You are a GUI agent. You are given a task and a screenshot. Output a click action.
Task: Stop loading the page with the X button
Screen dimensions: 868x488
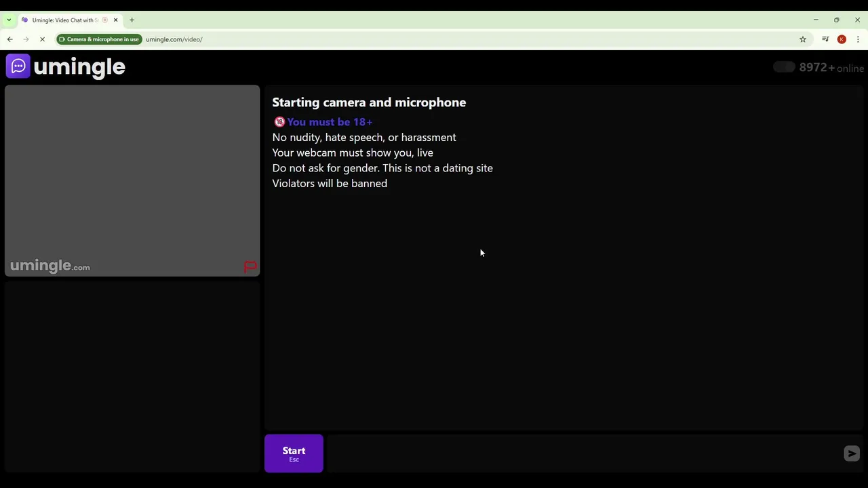[x=42, y=39]
